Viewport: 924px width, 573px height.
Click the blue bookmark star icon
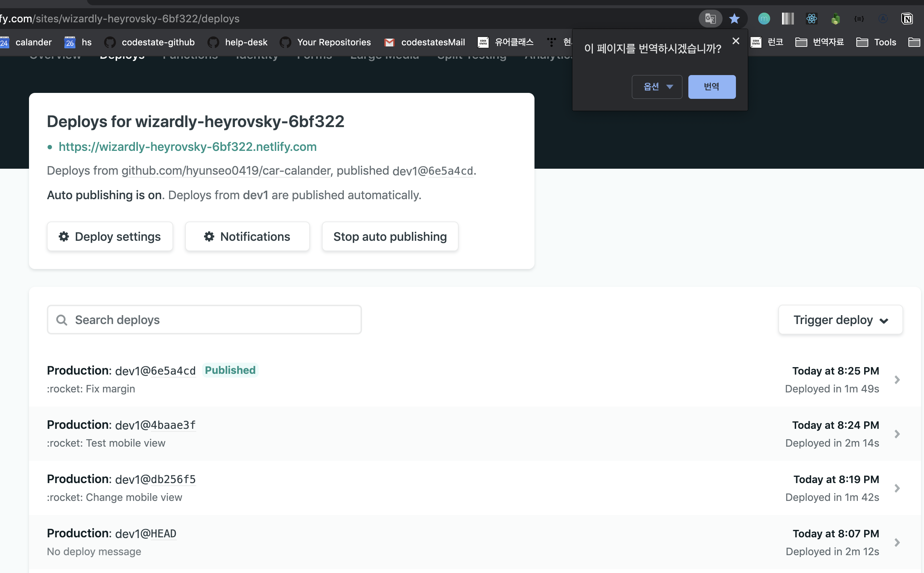coord(734,19)
